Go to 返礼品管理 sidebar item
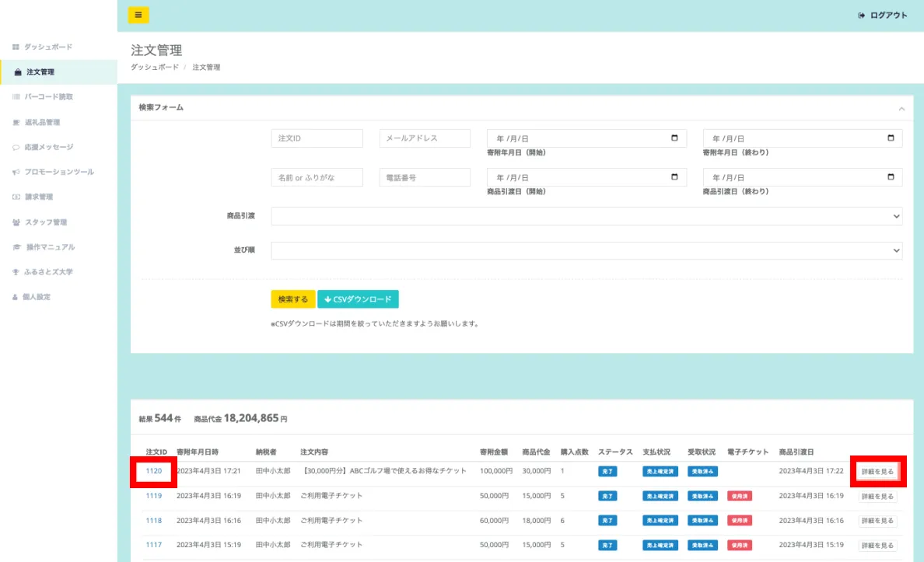Image resolution: width=924 pixels, height=562 pixels. coord(42,122)
